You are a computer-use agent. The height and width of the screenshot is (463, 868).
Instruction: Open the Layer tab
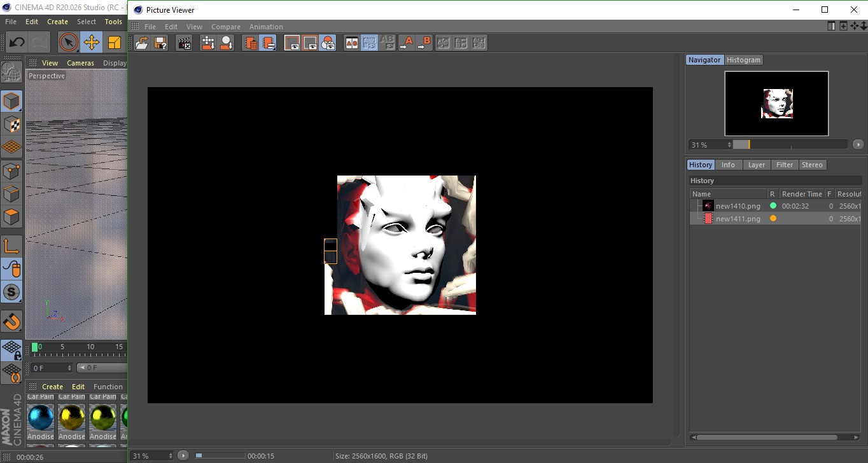[756, 165]
